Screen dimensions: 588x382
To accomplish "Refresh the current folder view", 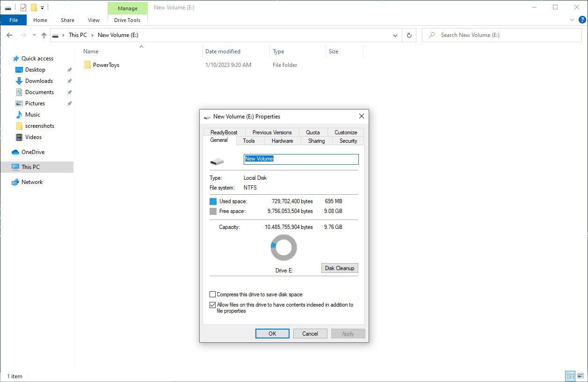I will pos(409,35).
